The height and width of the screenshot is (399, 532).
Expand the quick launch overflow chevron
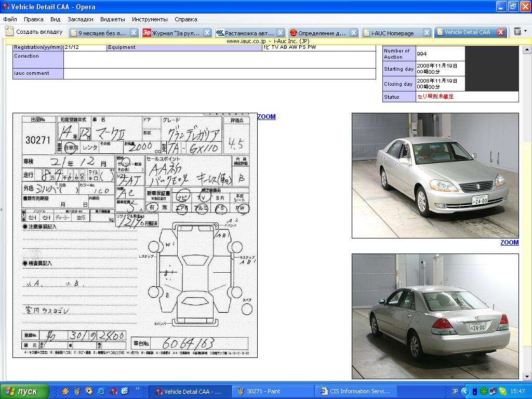tap(137, 389)
